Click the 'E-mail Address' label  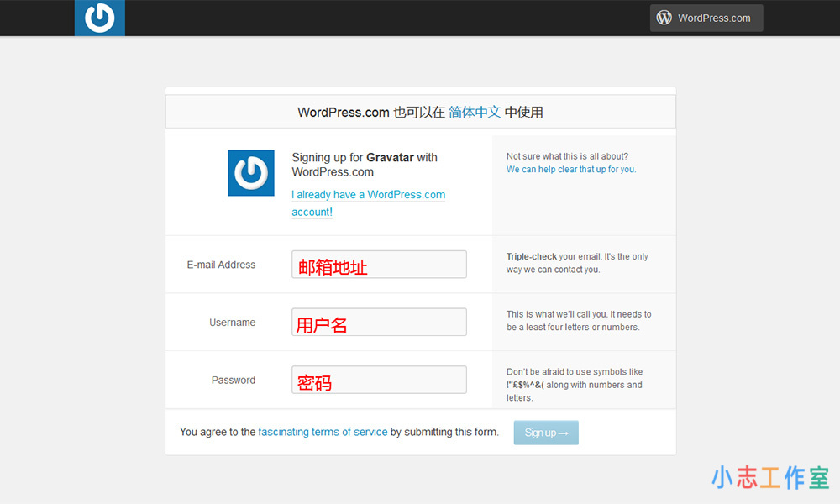[x=221, y=265]
